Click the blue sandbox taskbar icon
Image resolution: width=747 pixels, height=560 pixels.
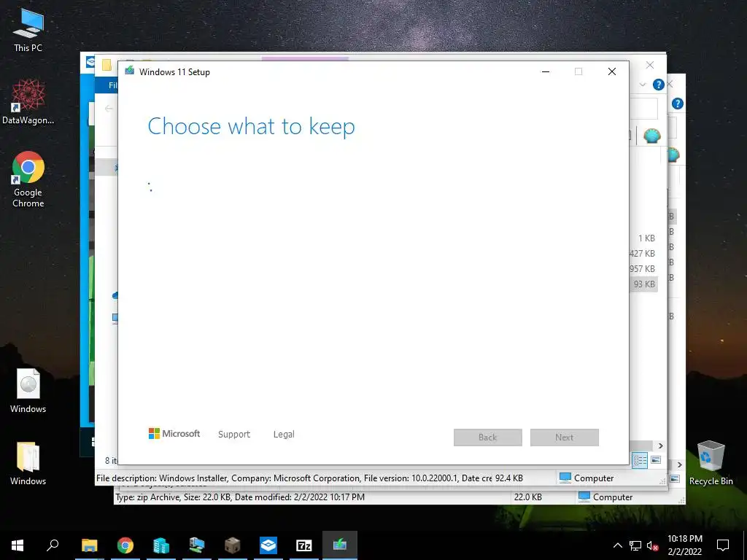tap(268, 545)
